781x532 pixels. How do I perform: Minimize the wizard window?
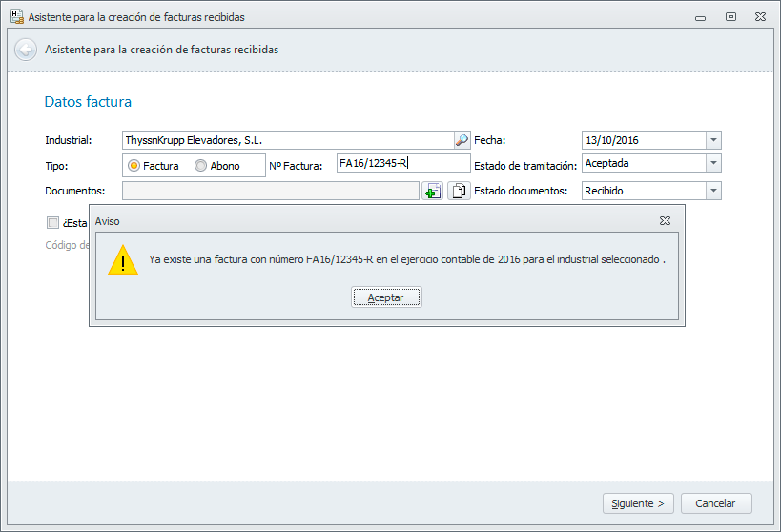[700, 17]
